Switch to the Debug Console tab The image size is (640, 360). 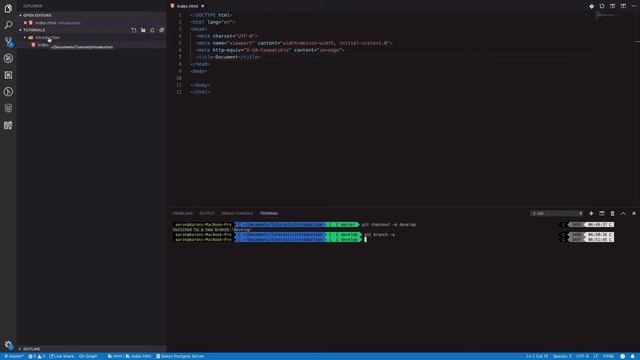point(237,213)
